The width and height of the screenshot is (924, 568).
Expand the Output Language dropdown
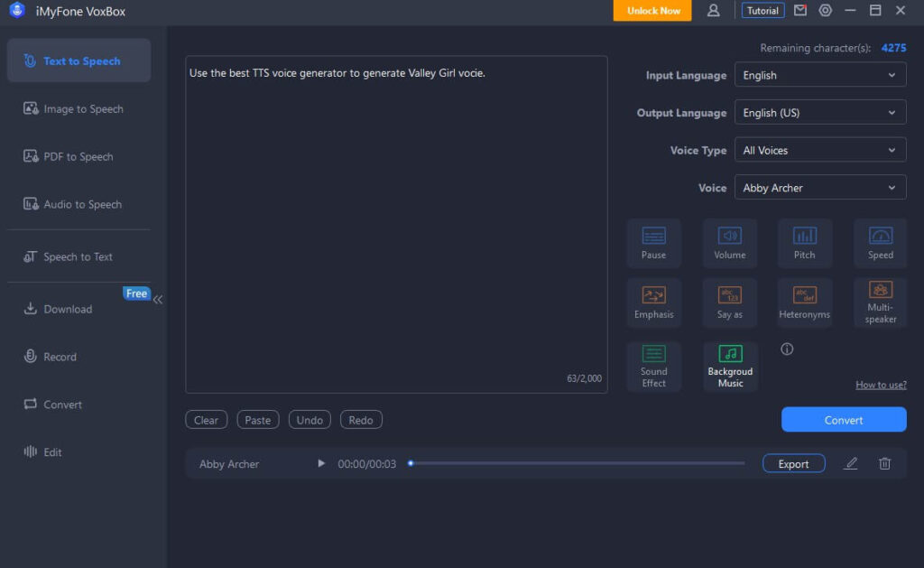(819, 113)
